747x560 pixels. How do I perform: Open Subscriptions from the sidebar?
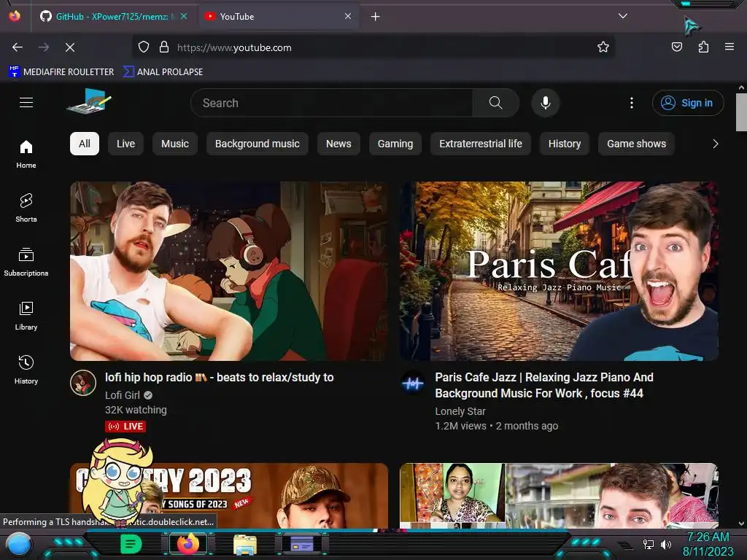[26, 262]
